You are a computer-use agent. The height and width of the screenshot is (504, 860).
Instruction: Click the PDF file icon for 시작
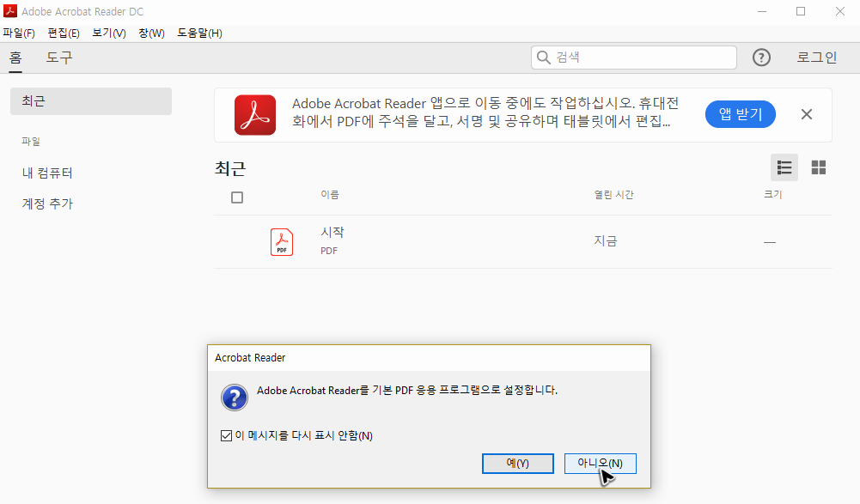[281, 242]
